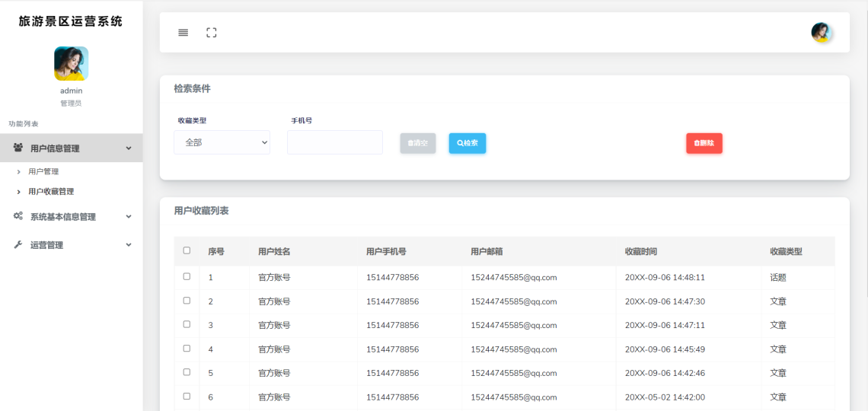868x411 pixels.
Task: Click the 收藏时间 column header
Action: pos(641,252)
